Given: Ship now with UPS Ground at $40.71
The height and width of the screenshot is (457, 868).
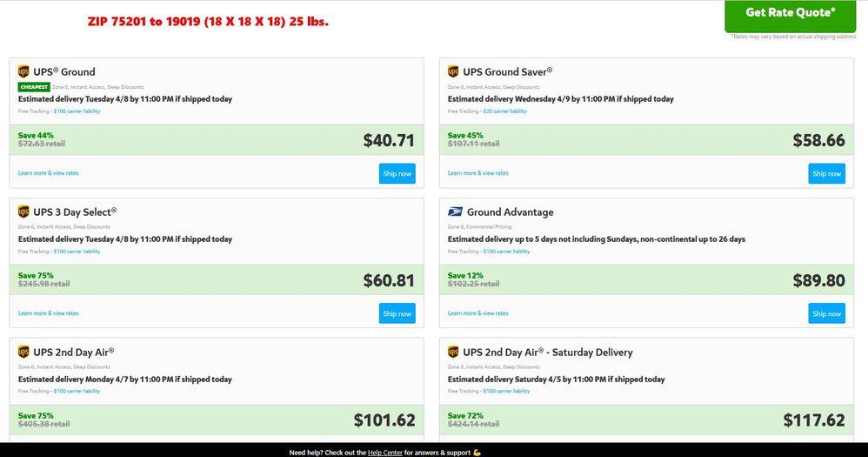Looking at the screenshot, I should click(x=397, y=173).
